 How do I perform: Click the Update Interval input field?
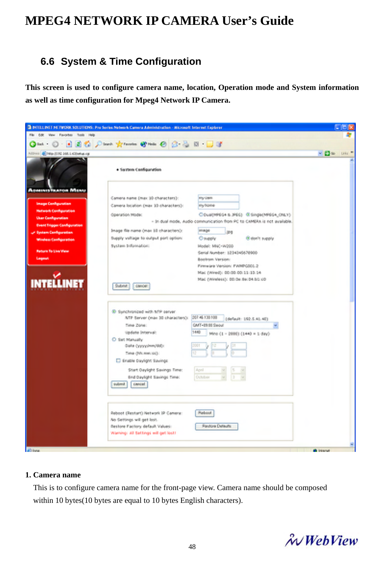point(199,332)
